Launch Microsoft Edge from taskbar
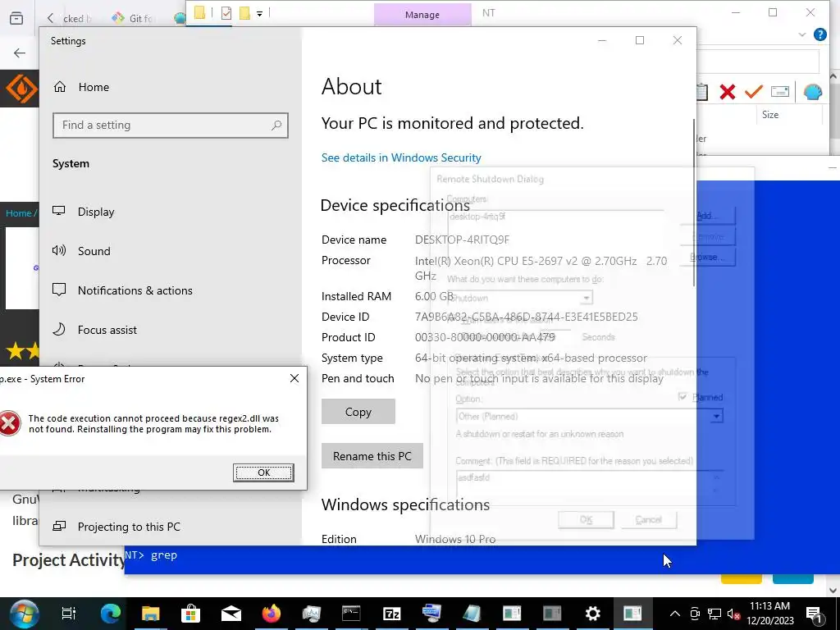 (111, 614)
